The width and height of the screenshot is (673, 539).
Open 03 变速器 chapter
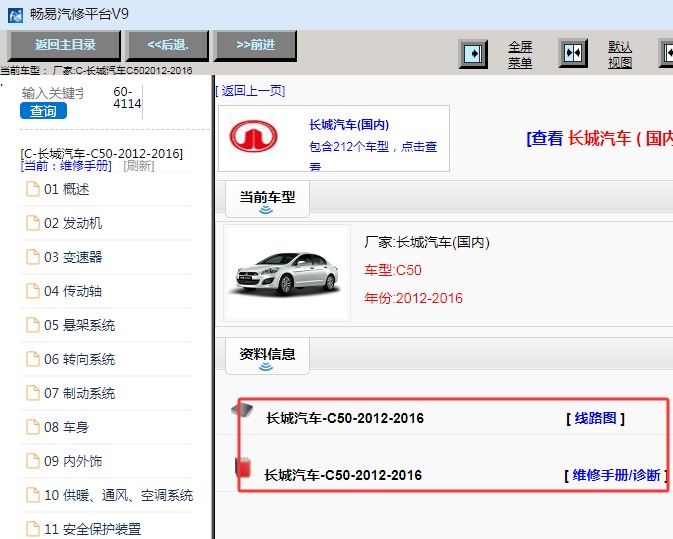click(x=73, y=257)
